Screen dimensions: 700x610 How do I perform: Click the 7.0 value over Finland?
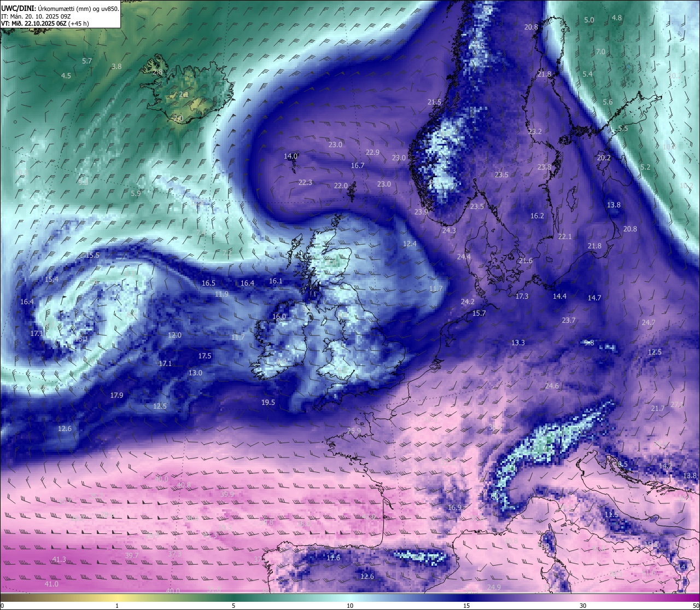(x=600, y=51)
